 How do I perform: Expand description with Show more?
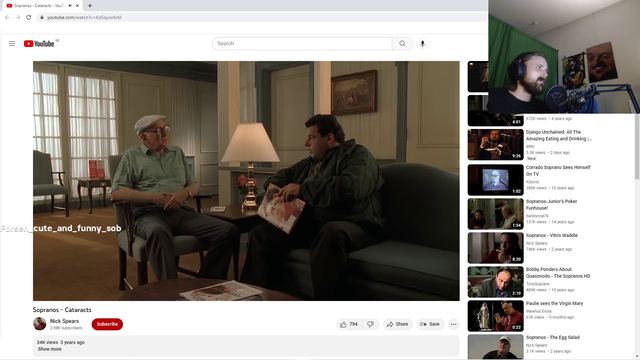click(x=49, y=349)
